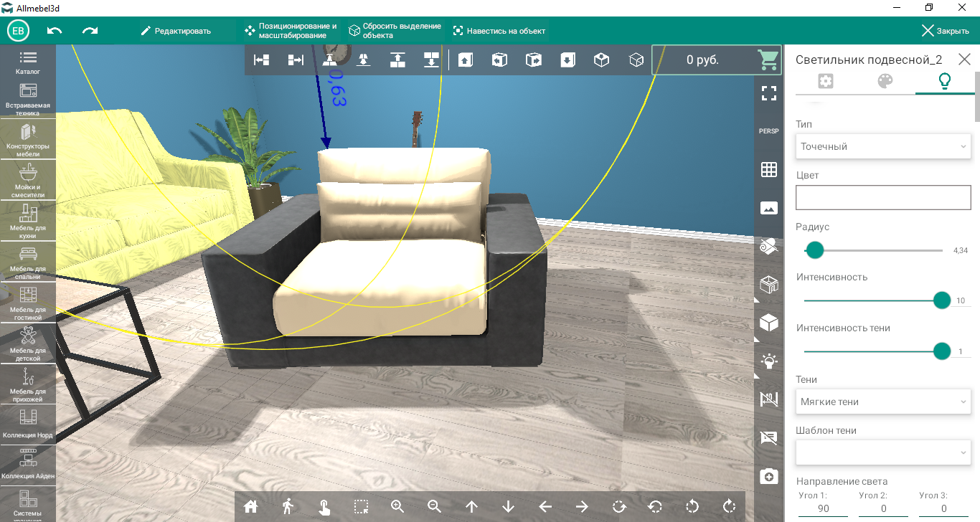Open the room box settings

pyautogui.click(x=769, y=285)
